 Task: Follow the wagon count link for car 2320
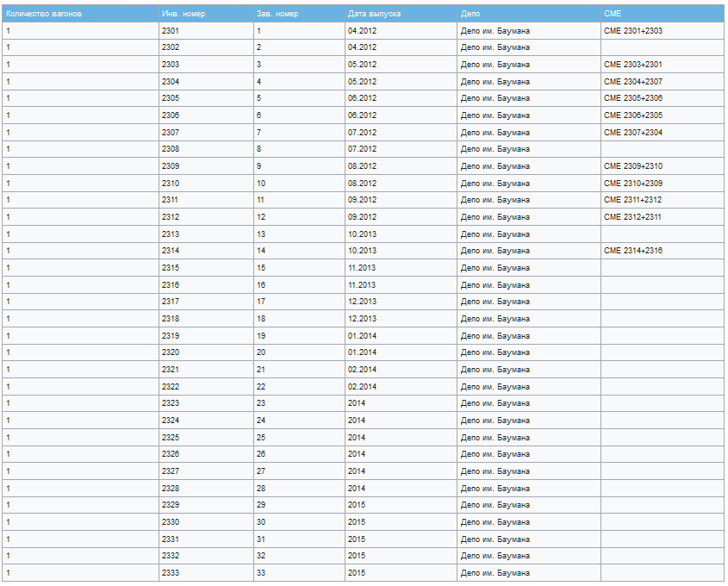click(9, 352)
